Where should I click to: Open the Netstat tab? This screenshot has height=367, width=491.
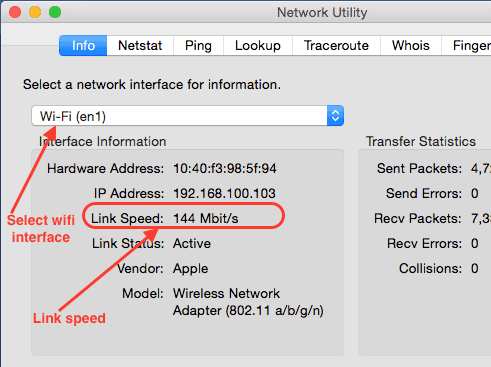140,45
